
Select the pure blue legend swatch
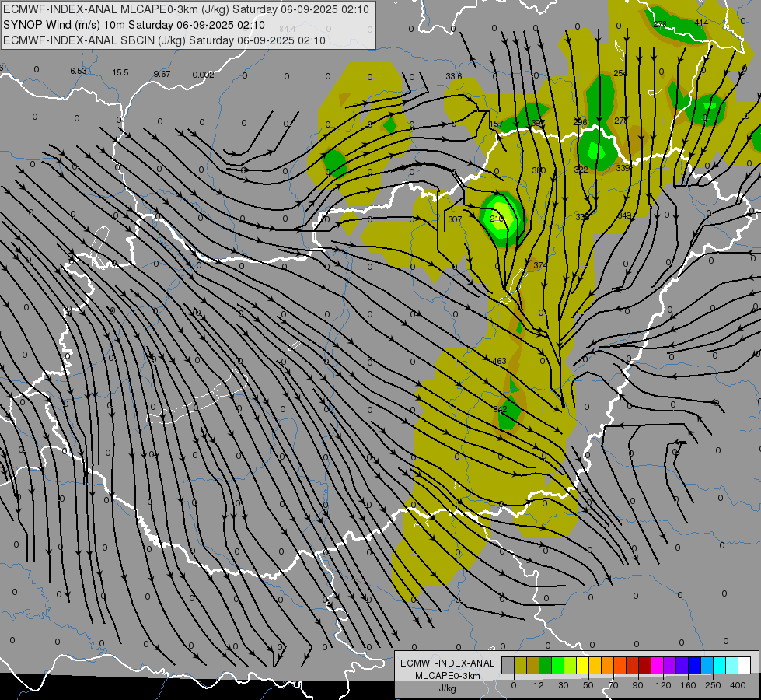pos(695,665)
